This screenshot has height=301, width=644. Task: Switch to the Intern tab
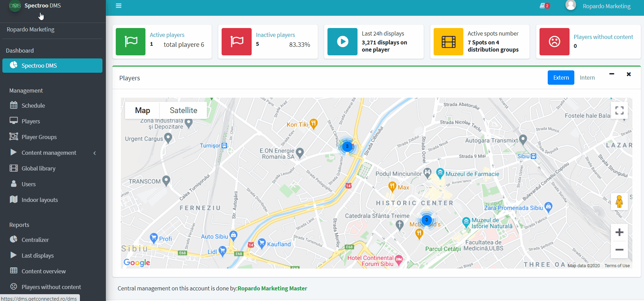(587, 78)
